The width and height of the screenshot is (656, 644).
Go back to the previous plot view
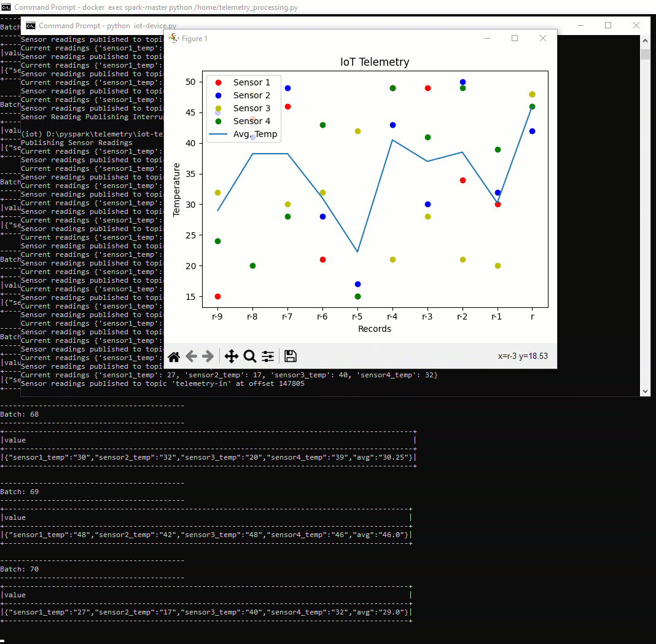[x=190, y=356]
